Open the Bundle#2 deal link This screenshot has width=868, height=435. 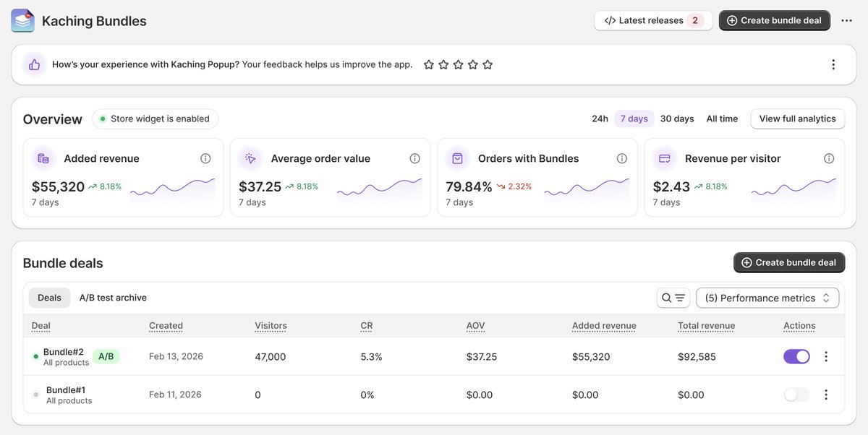(64, 352)
